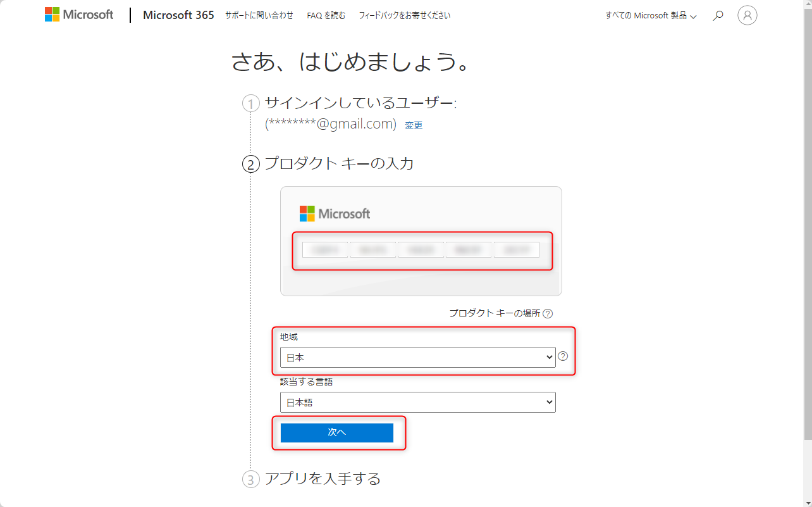Click the masked gmail.com address text

331,124
